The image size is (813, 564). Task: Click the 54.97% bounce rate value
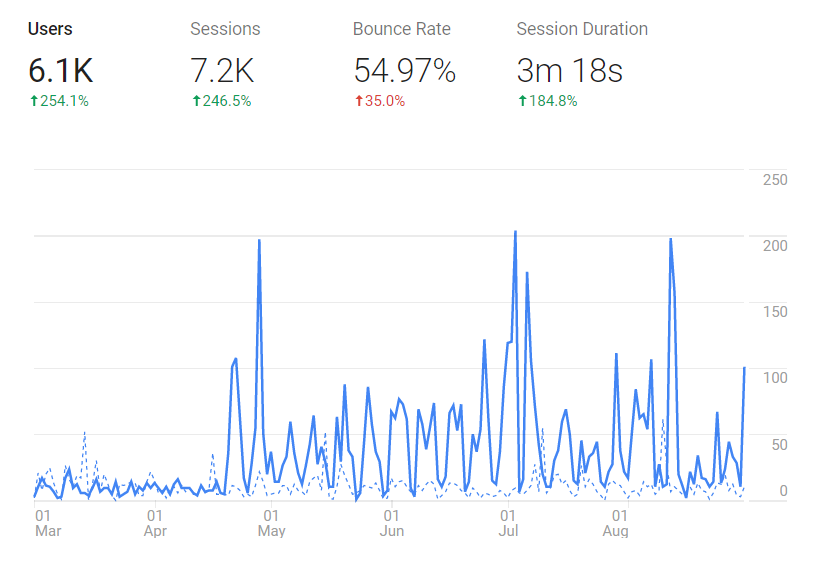click(x=404, y=70)
